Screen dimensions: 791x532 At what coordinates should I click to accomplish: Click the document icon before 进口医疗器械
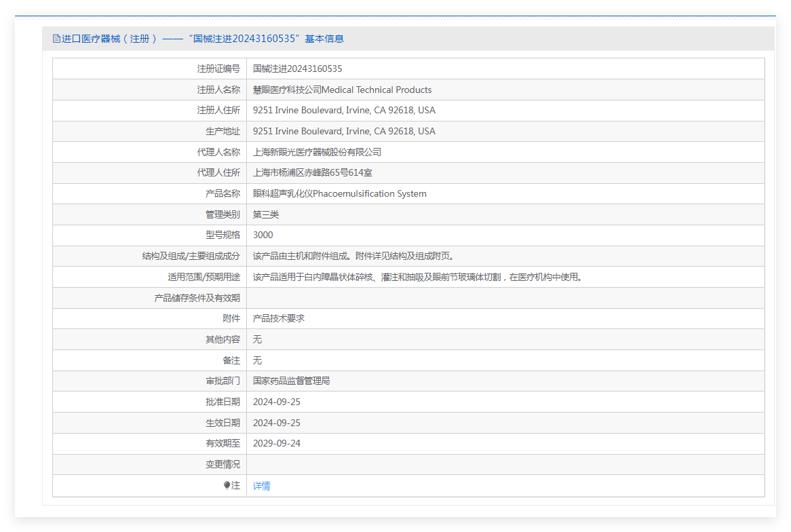point(56,39)
